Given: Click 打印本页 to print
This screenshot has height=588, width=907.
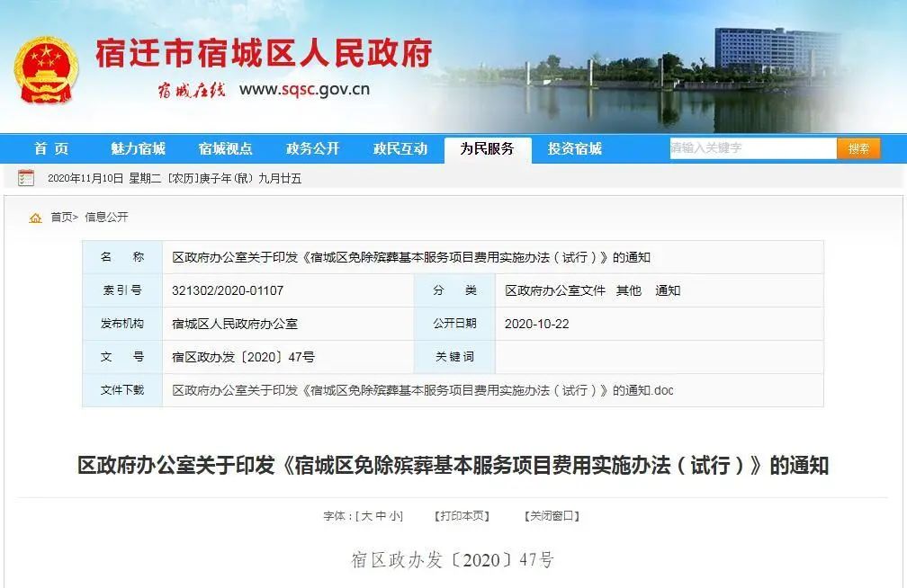Looking at the screenshot, I should (462, 516).
